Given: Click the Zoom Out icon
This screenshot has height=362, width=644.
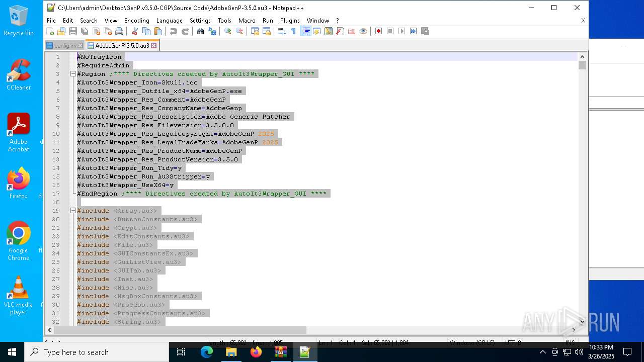Looking at the screenshot, I should pos(239,31).
